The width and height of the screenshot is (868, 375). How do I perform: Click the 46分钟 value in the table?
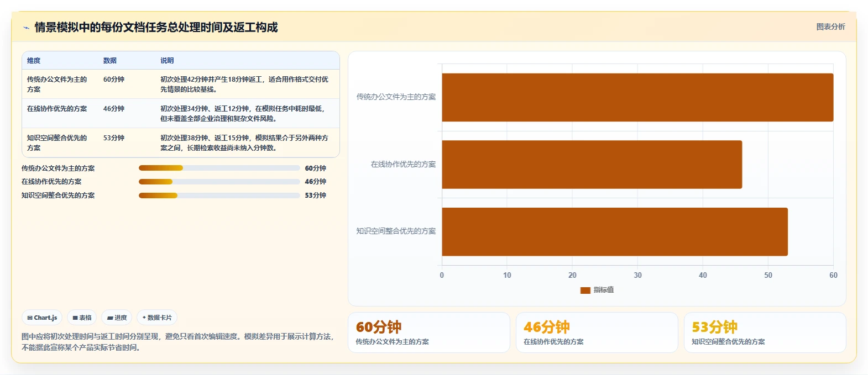coord(114,109)
